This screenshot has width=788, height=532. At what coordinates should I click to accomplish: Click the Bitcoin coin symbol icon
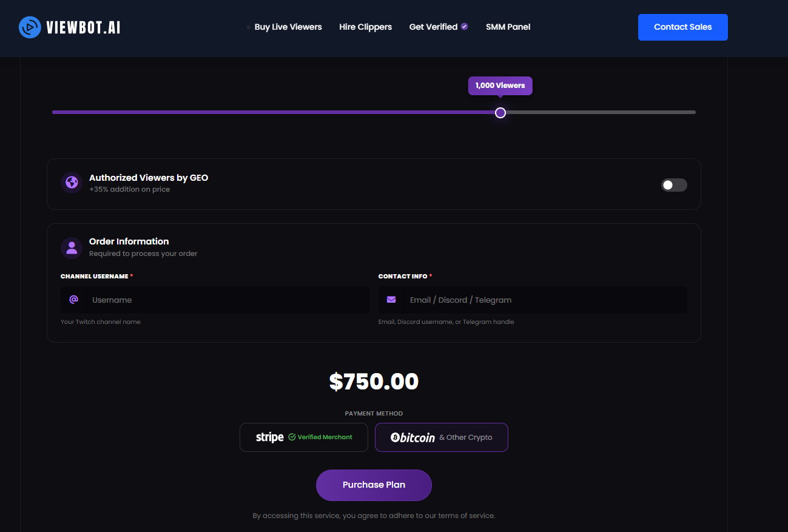[x=394, y=437]
